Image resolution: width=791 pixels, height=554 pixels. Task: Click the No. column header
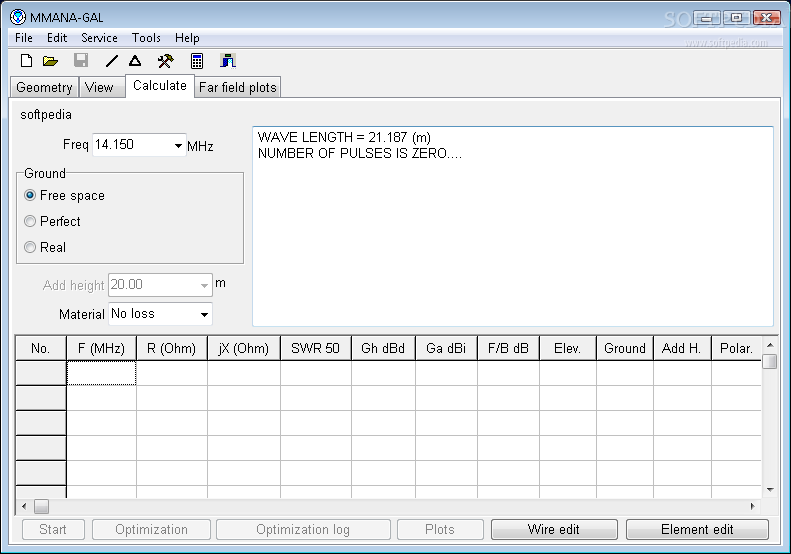click(x=41, y=348)
